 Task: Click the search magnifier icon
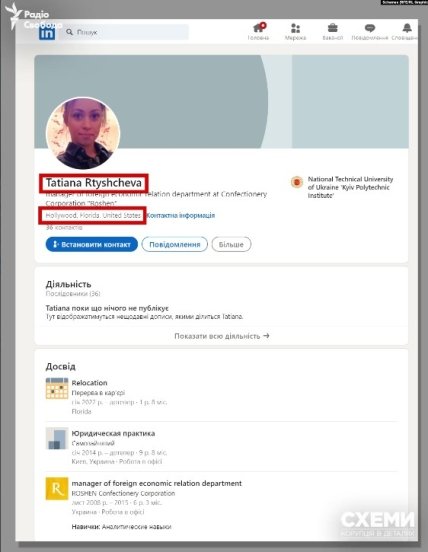point(69,32)
